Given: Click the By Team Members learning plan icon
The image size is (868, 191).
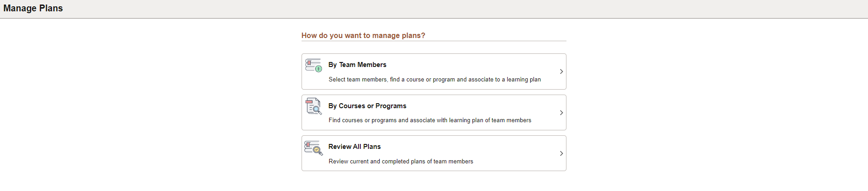Looking at the screenshot, I should click(313, 65).
